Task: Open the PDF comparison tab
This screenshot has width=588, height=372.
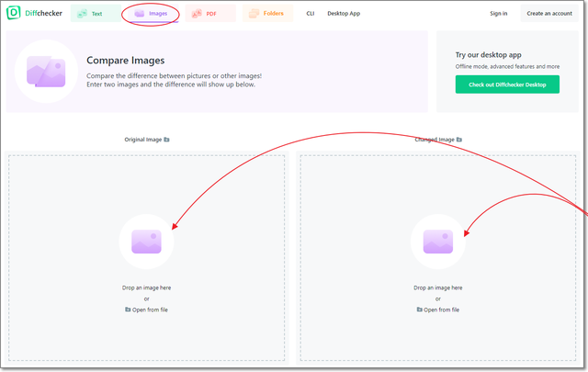Action: [x=209, y=14]
